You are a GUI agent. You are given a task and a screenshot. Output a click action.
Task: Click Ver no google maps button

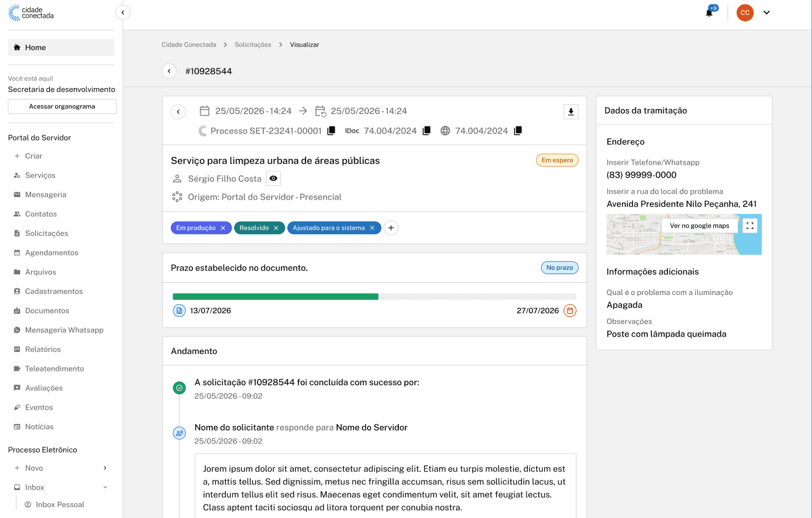click(700, 226)
